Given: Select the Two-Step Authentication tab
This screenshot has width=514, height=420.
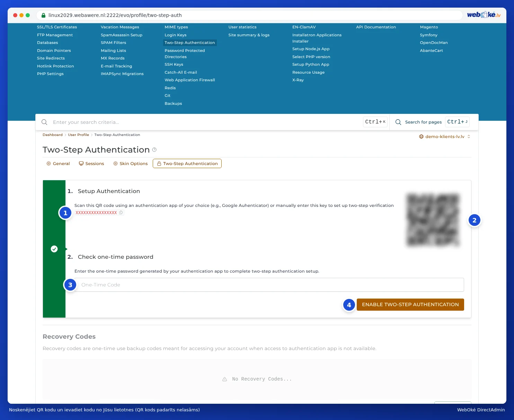Looking at the screenshot, I should (187, 164).
